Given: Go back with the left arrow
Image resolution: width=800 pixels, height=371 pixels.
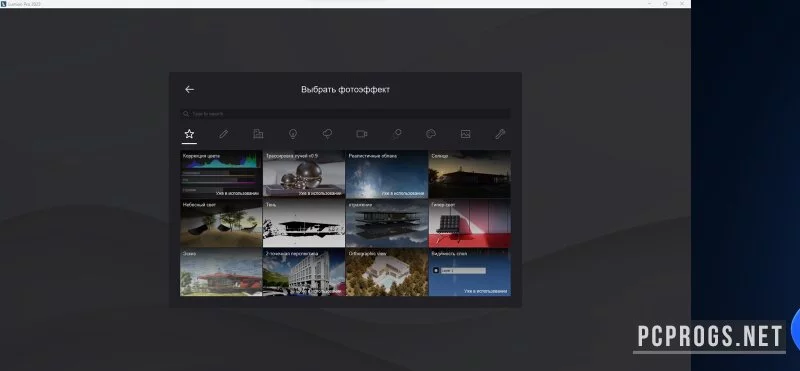Looking at the screenshot, I should pos(189,89).
